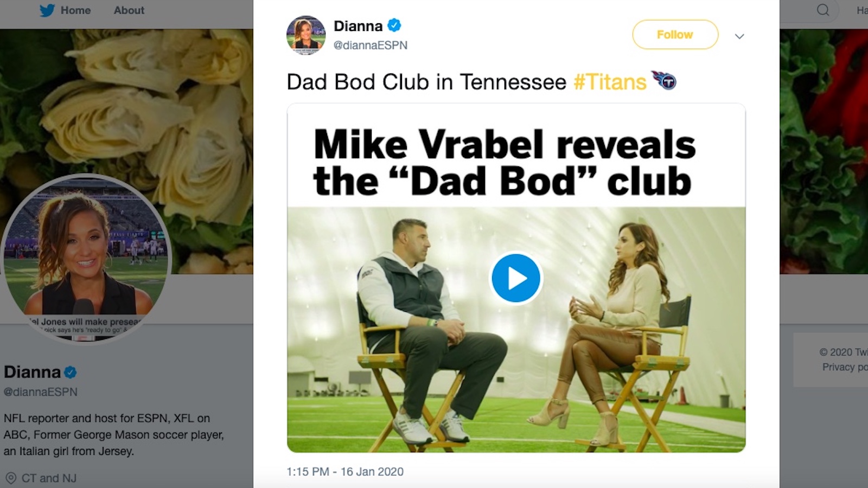Screen dimensions: 868x488
Task: Click the Dianna name in the profile sidebar
Action: click(x=32, y=372)
